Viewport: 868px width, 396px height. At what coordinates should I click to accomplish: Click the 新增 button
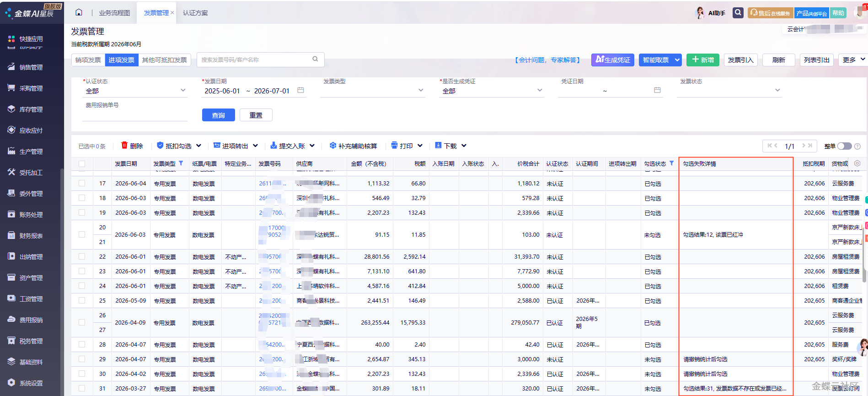[703, 60]
